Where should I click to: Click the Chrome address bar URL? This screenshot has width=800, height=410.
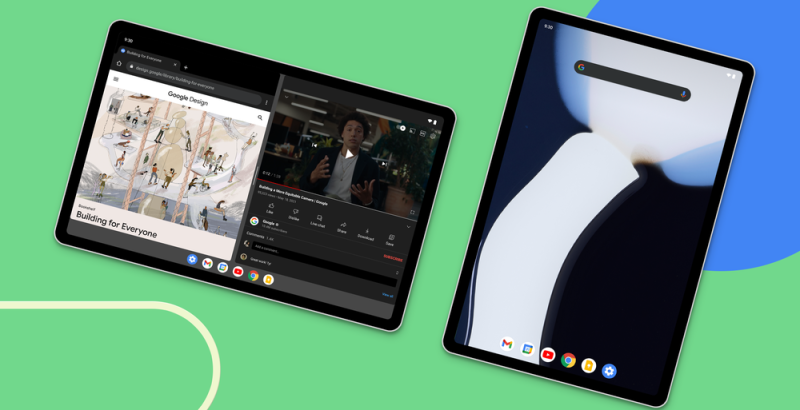coord(174,78)
